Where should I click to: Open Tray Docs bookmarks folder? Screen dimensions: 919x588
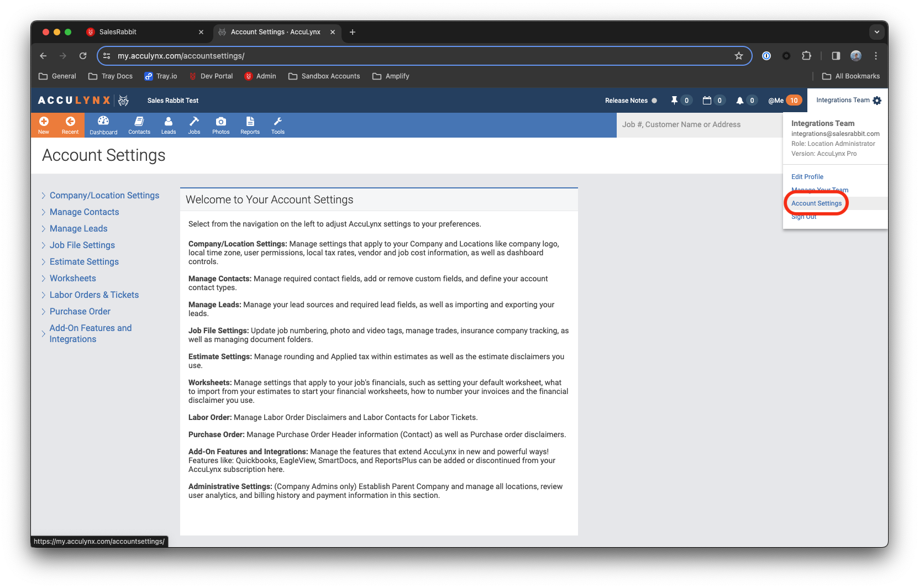pyautogui.click(x=111, y=76)
